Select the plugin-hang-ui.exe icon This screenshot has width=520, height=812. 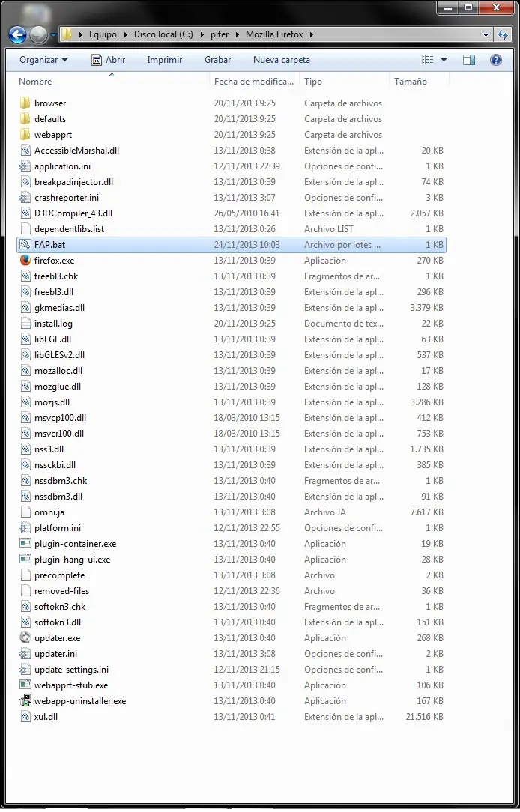coord(25,560)
